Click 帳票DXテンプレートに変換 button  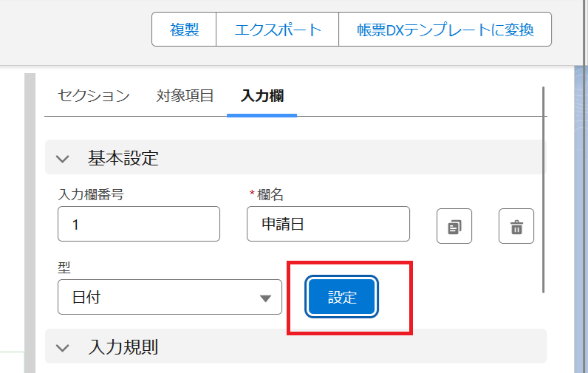pos(445,30)
